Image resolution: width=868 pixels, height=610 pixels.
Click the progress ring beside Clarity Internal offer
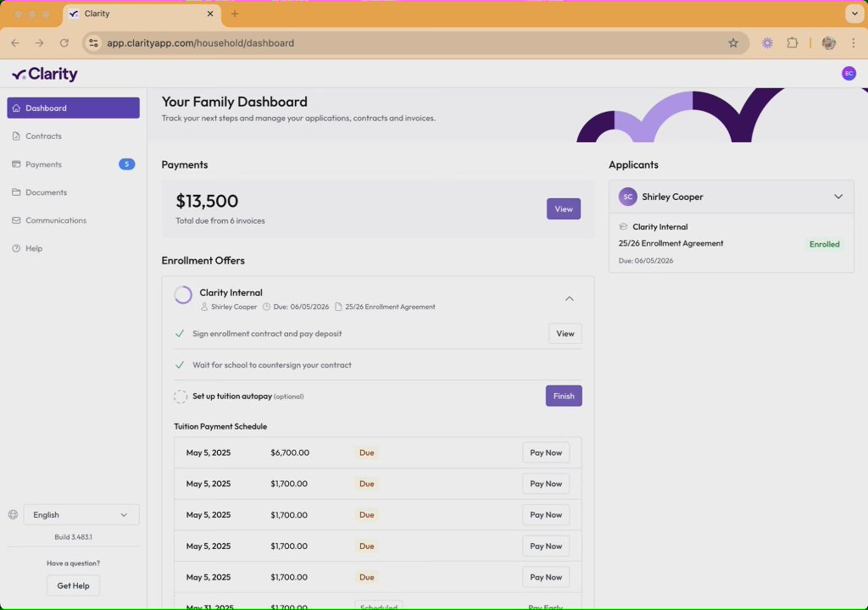[183, 295]
